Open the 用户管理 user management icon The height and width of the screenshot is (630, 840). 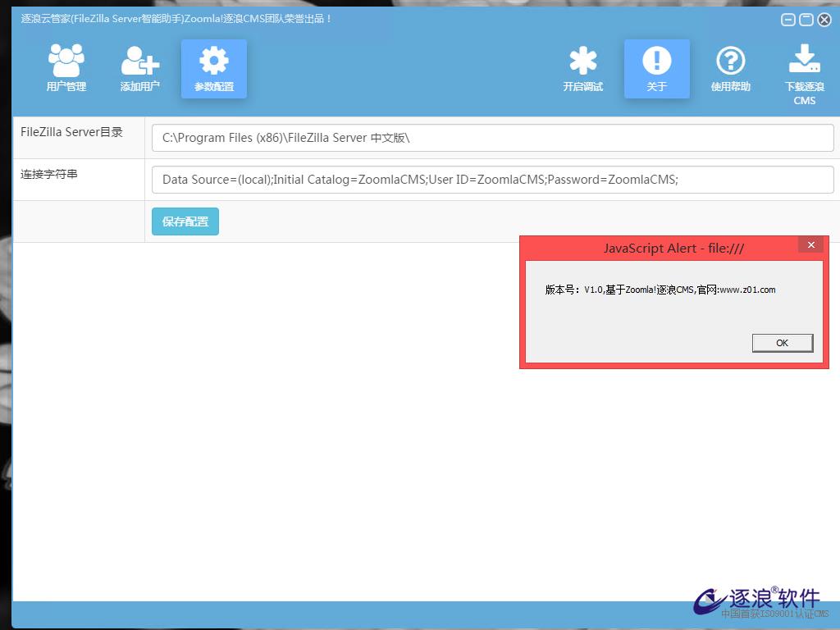click(66, 69)
